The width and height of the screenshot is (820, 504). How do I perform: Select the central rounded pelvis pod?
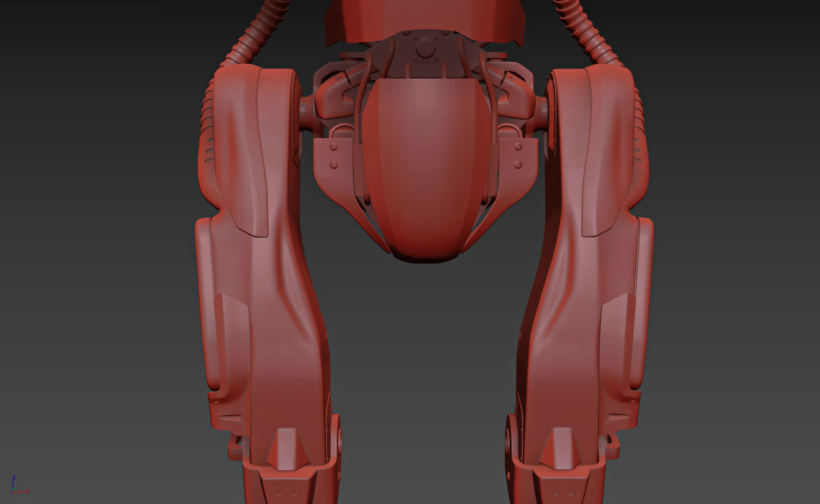click(x=426, y=170)
